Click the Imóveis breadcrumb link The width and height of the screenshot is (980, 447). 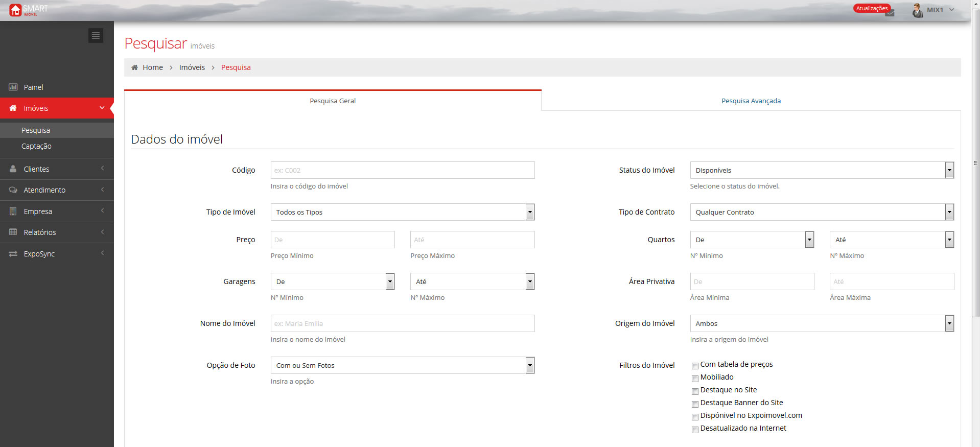192,67
